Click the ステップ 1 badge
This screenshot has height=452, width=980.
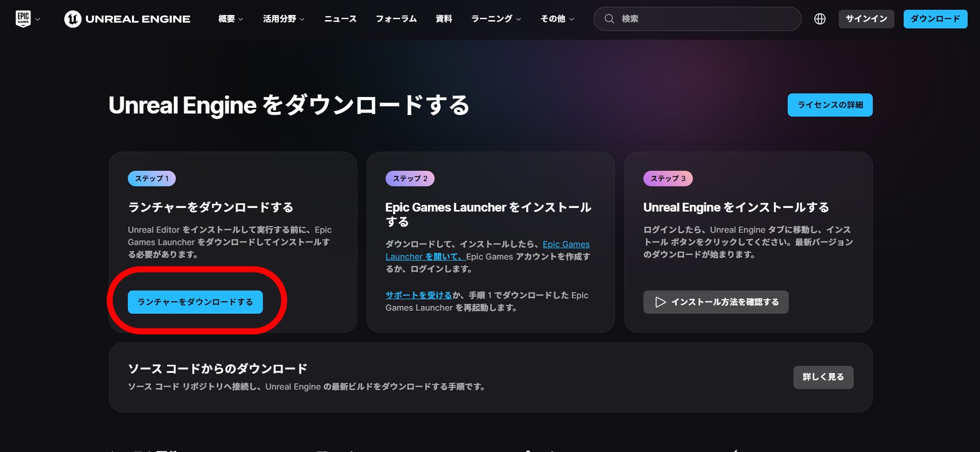(152, 179)
